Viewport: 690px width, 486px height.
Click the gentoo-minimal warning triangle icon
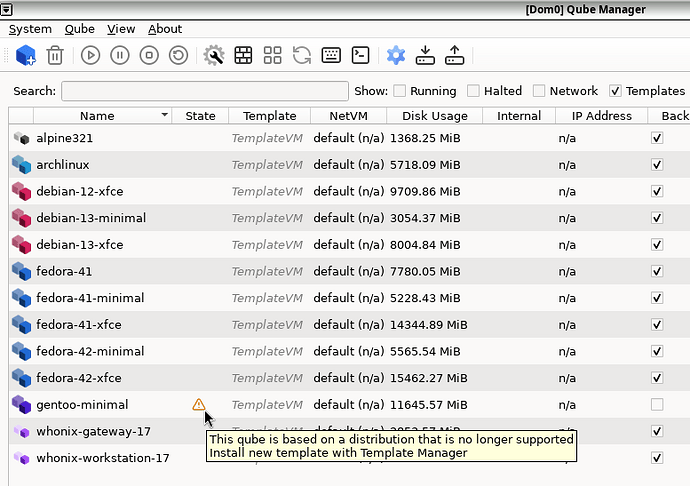198,404
